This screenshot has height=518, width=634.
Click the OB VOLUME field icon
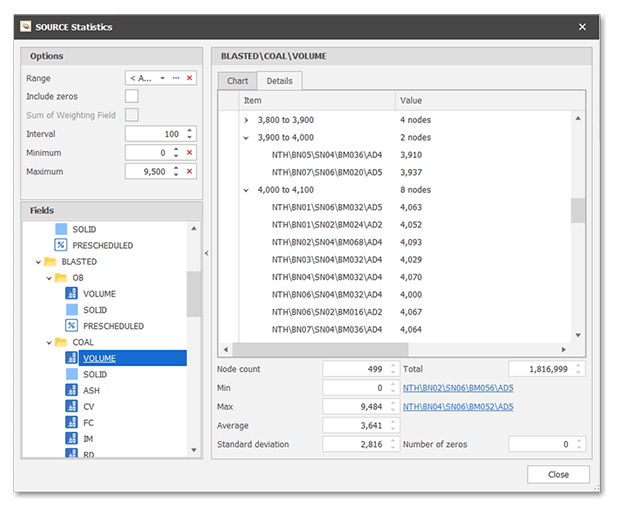tap(72, 294)
